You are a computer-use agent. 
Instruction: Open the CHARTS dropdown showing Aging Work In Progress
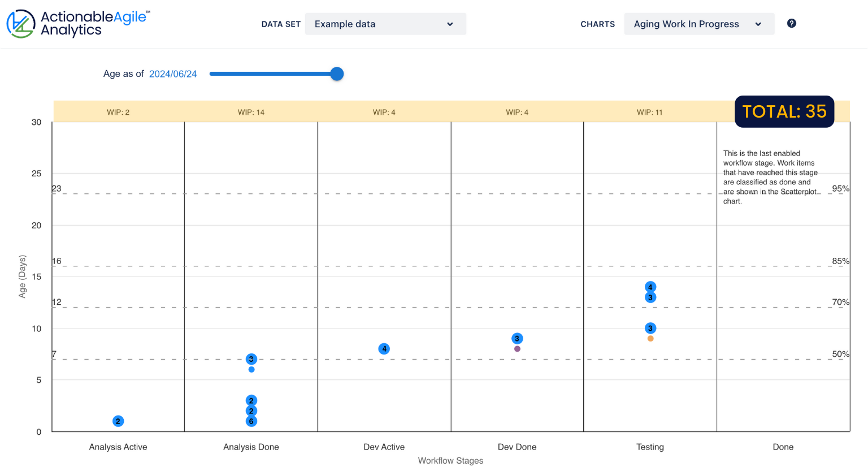pos(699,24)
